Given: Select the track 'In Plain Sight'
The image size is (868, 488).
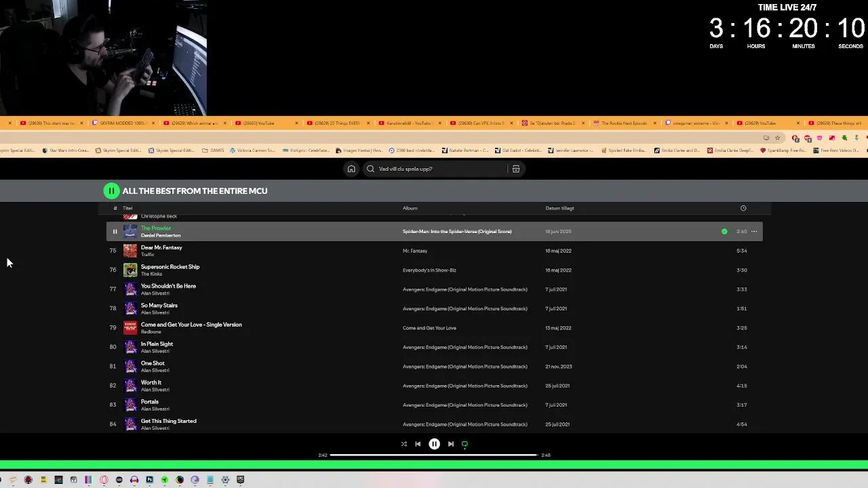Looking at the screenshot, I should coord(157,344).
